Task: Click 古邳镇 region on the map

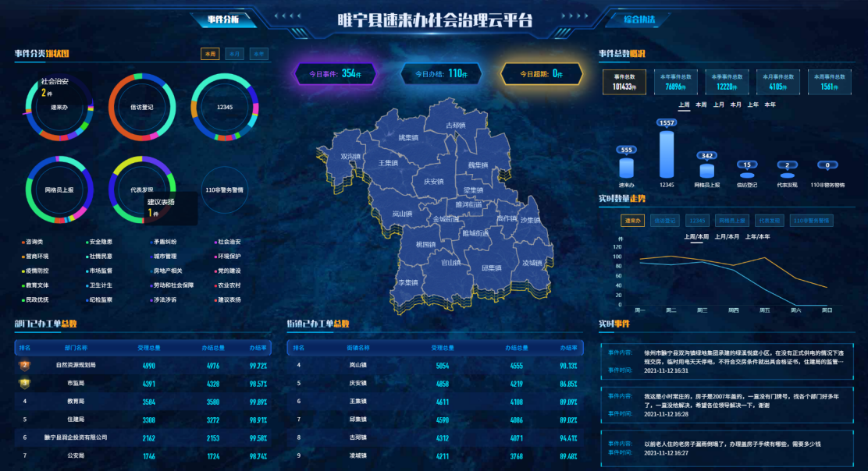Action: click(x=454, y=126)
